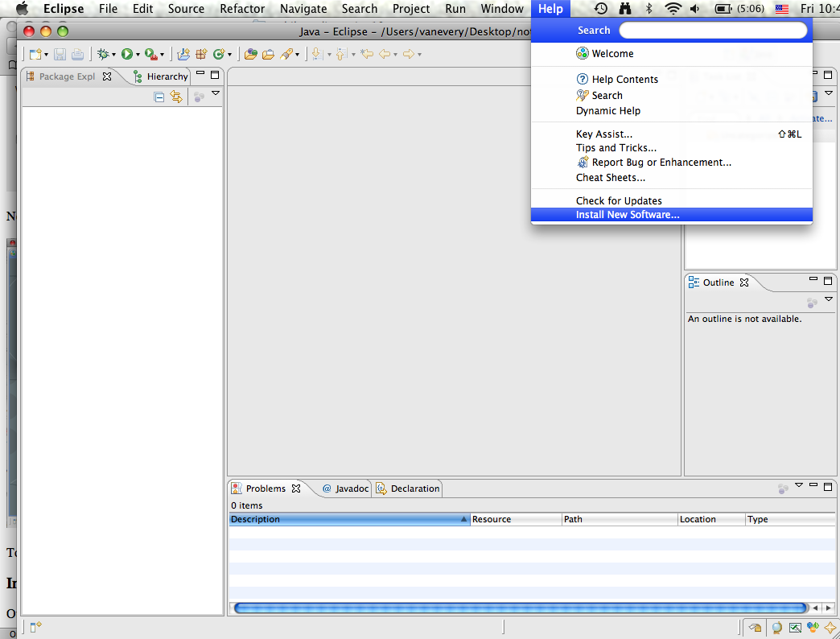Click the Back navigation arrow icon
The width and height of the screenshot is (840, 639).
tap(385, 54)
